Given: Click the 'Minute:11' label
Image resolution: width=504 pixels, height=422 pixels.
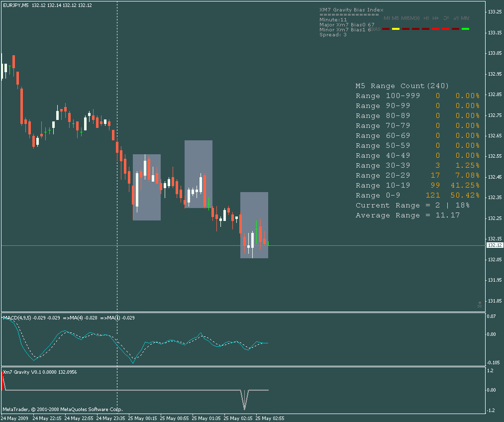Looking at the screenshot, I should pyautogui.click(x=333, y=19).
